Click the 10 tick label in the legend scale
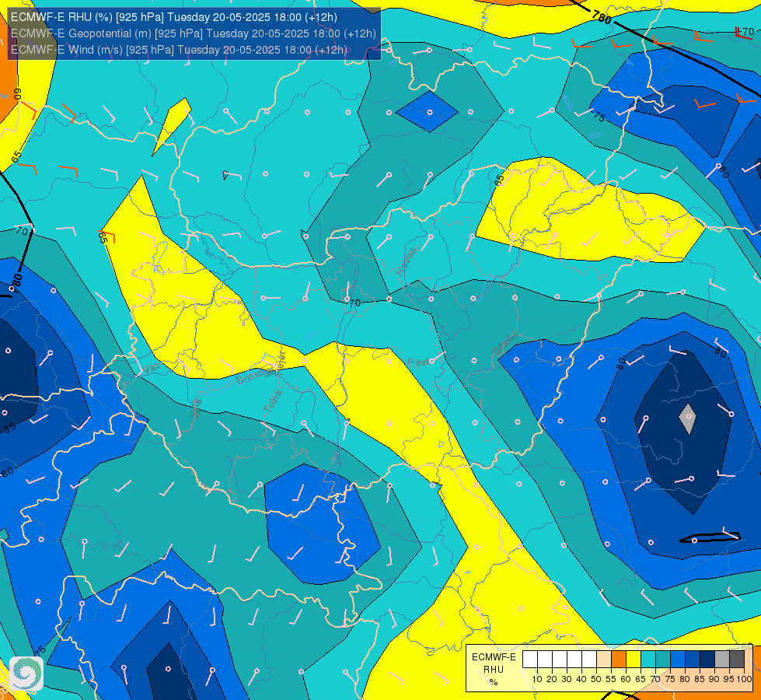 [x=537, y=679]
